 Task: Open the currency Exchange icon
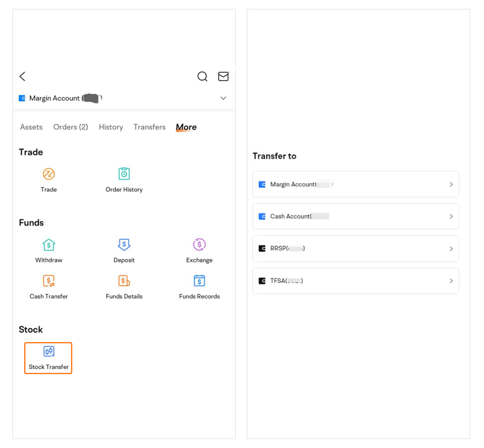click(199, 245)
